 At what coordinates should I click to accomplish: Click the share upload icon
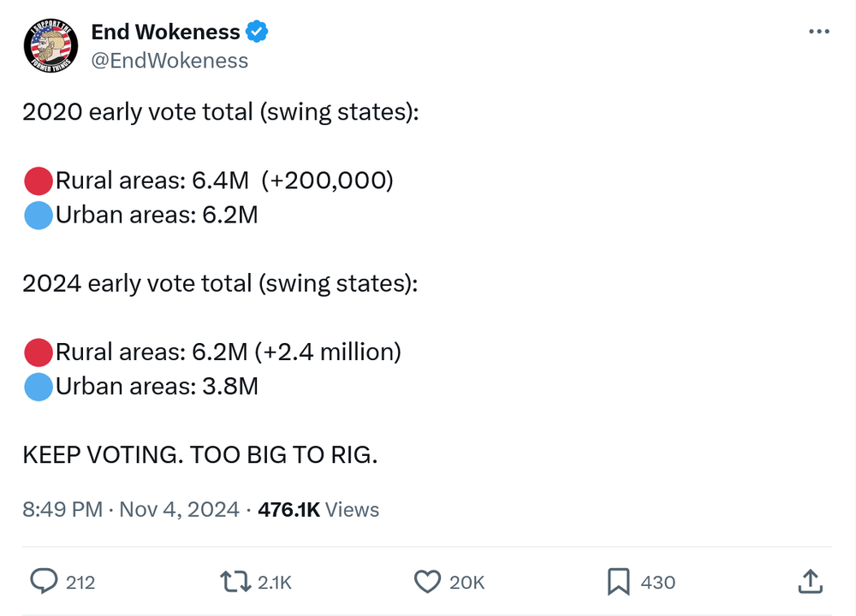click(x=809, y=582)
